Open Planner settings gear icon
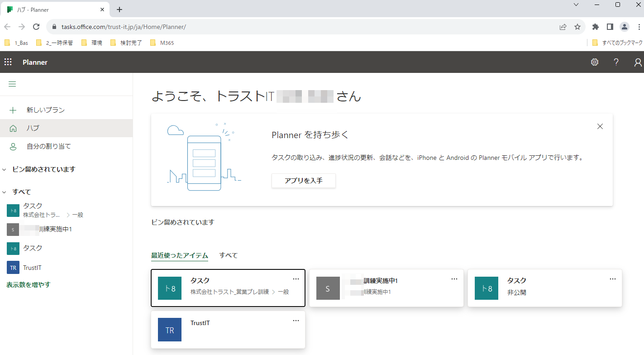Screen dimensions: 644x355 [x=595, y=62]
